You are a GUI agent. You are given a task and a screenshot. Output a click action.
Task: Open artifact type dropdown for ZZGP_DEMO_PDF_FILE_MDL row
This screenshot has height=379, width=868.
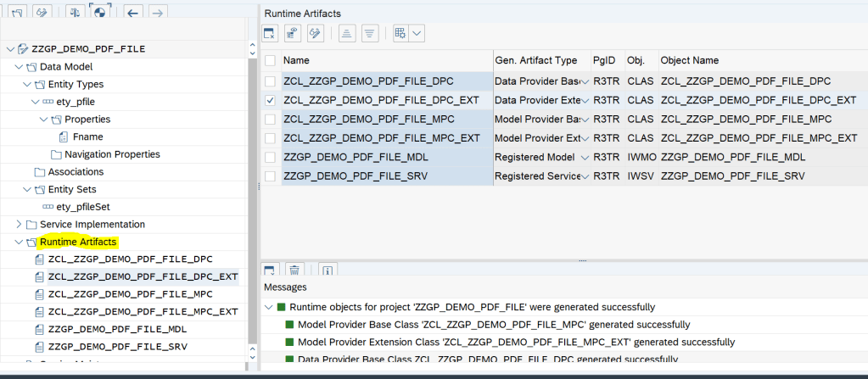pyautogui.click(x=584, y=158)
